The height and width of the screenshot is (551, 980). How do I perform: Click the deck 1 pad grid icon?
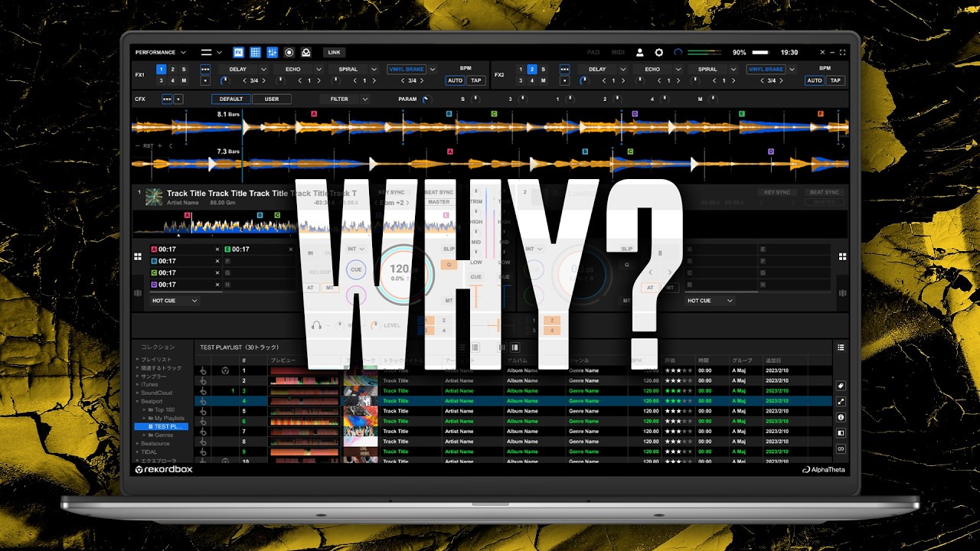(138, 257)
